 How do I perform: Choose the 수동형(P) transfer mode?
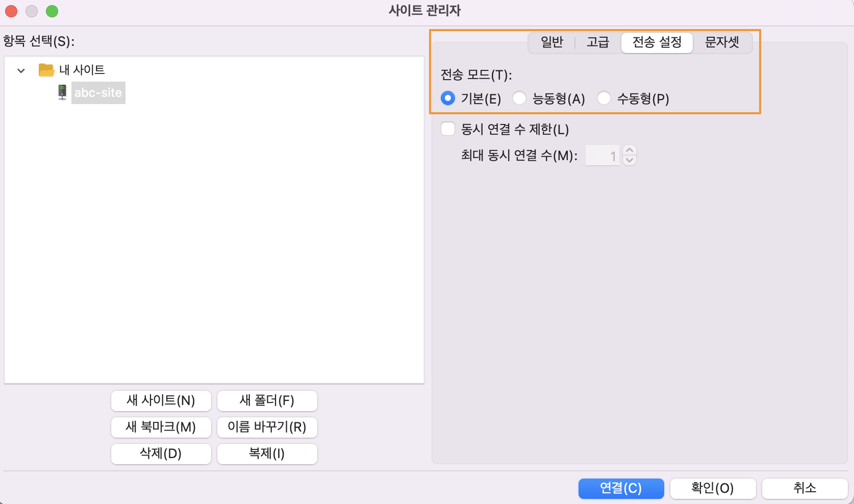pyautogui.click(x=604, y=98)
